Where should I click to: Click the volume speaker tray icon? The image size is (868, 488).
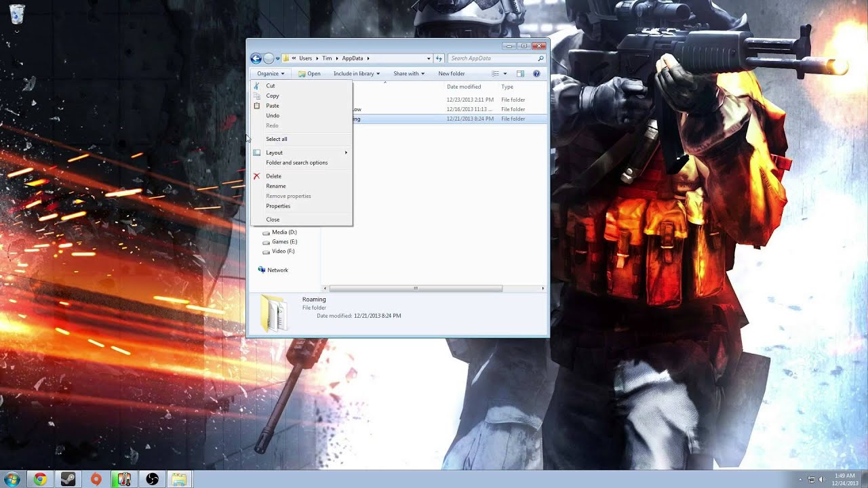822,479
